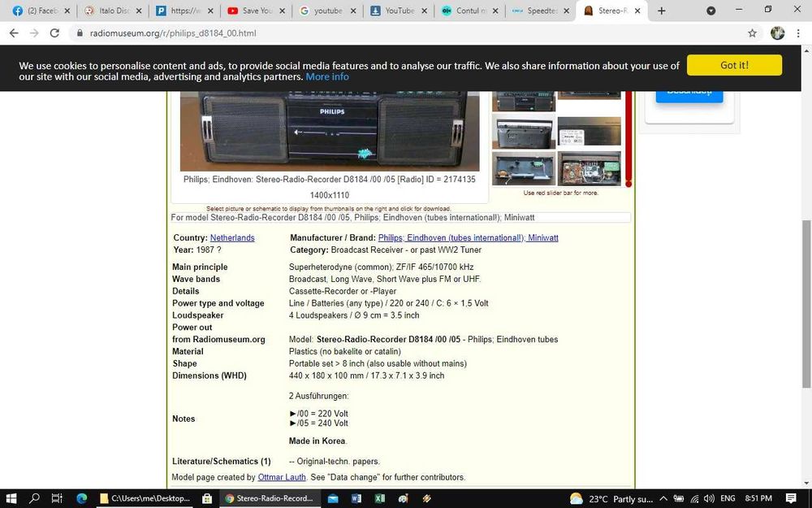Open the Philips Eindhoven manufacturer link
Viewport: 812px width, 508px height.
pyautogui.click(x=469, y=237)
